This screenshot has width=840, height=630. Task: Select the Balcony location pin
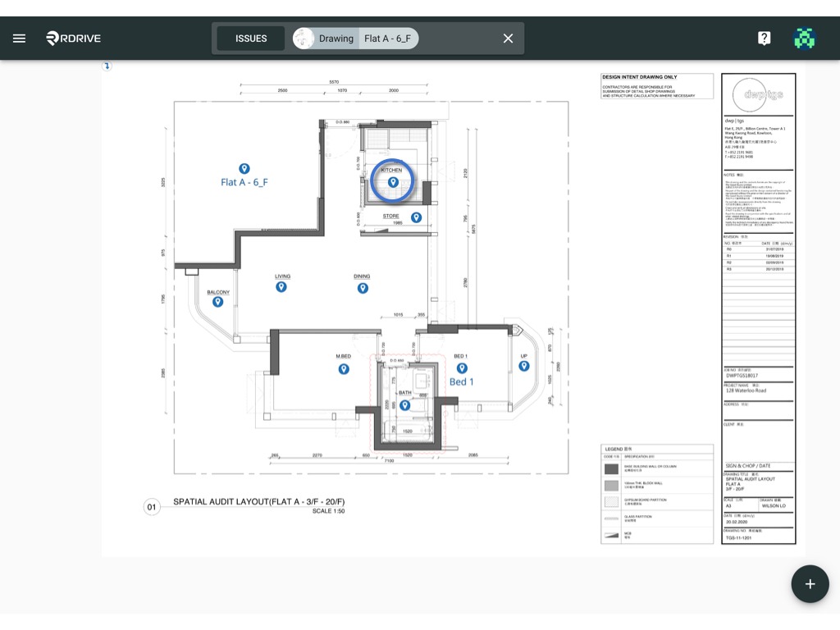[217, 302]
